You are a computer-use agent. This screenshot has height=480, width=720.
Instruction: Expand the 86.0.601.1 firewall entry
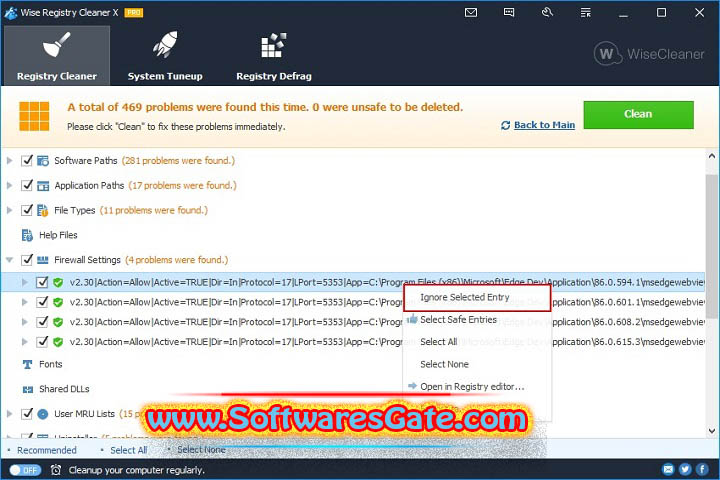pyautogui.click(x=25, y=302)
